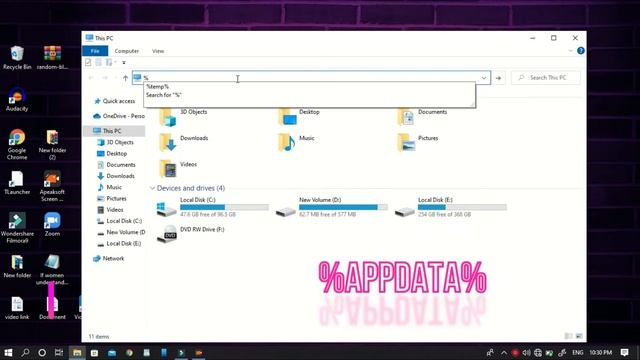Select Local Disk (E:) drive in main pane
The height and width of the screenshot is (360, 640).
click(x=451, y=207)
